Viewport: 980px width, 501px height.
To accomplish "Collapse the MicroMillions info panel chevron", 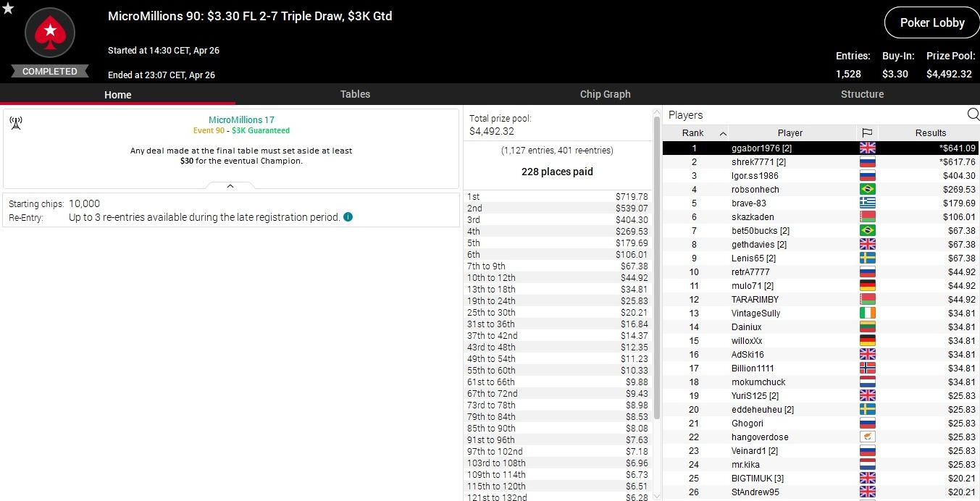I will (230, 186).
